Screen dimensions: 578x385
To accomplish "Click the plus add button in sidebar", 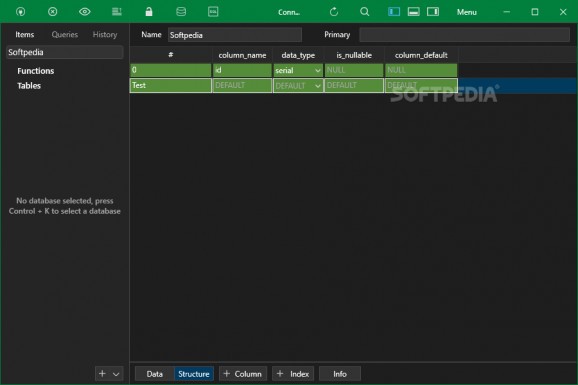I will coord(102,374).
